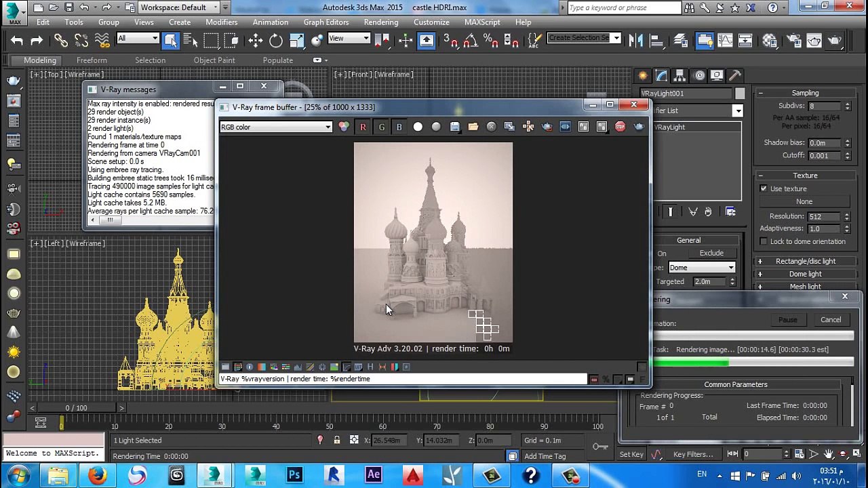
Task: Expand the Rectangle/disc light rollout
Action: click(x=805, y=261)
